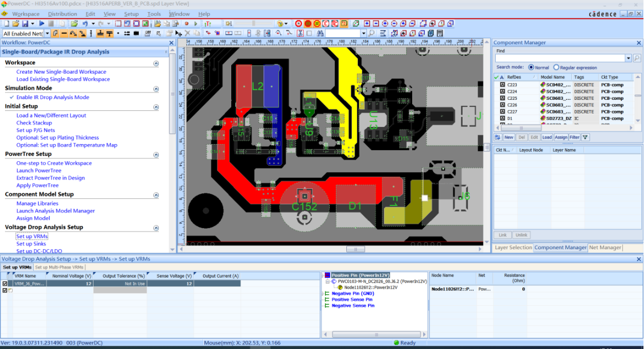Select the Normal search mode radio
The width and height of the screenshot is (644, 349).
(x=531, y=68)
